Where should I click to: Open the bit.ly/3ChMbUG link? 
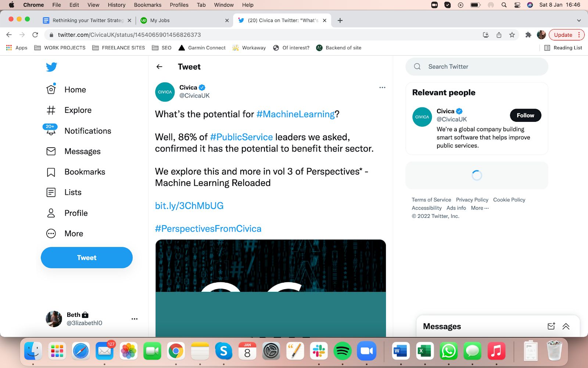[x=189, y=206]
